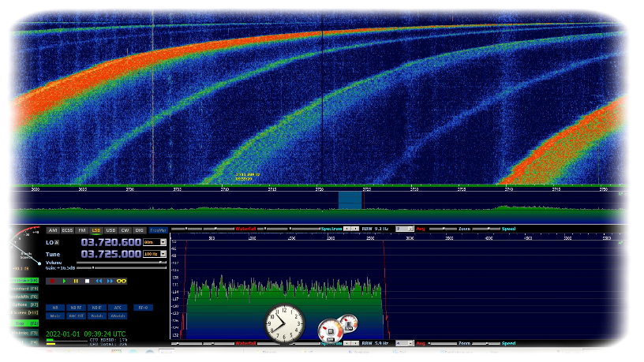Click the upper RBW decrease arrow
Image resolution: width=644 pixels, height=362 pixels.
pos(347,229)
